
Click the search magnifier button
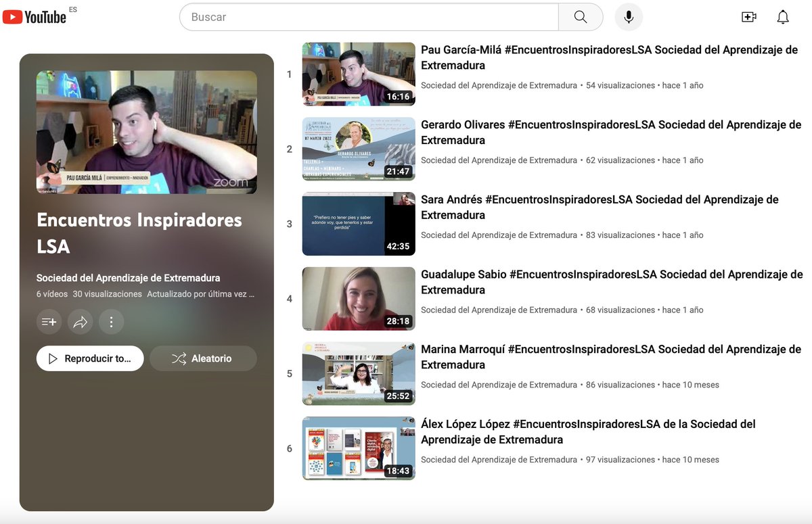(x=581, y=17)
